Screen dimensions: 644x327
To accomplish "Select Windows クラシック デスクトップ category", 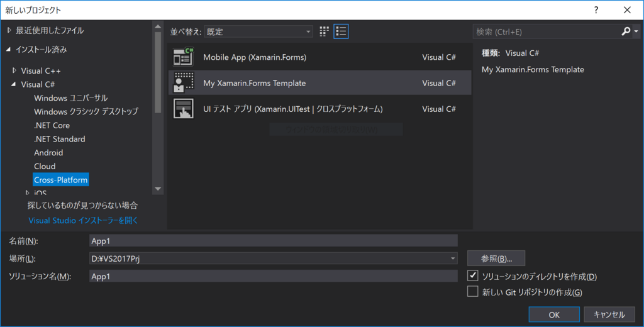I will click(x=86, y=111).
